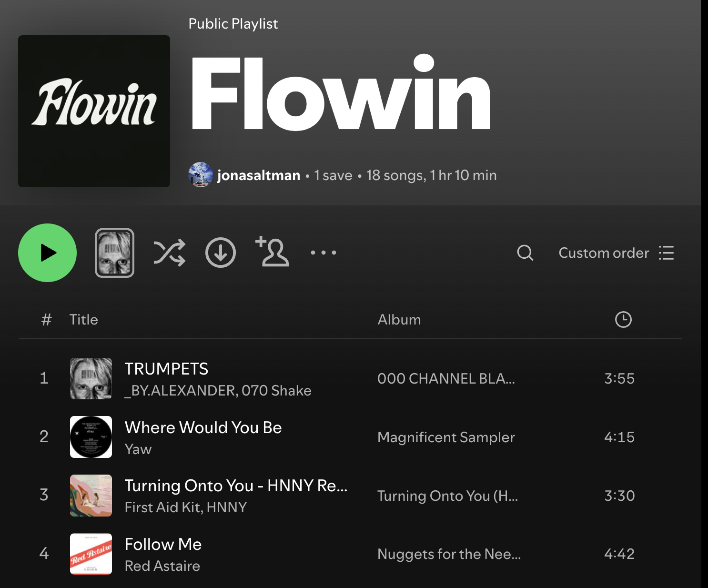
Task: Select the TRUMPETS track title
Action: tap(166, 369)
